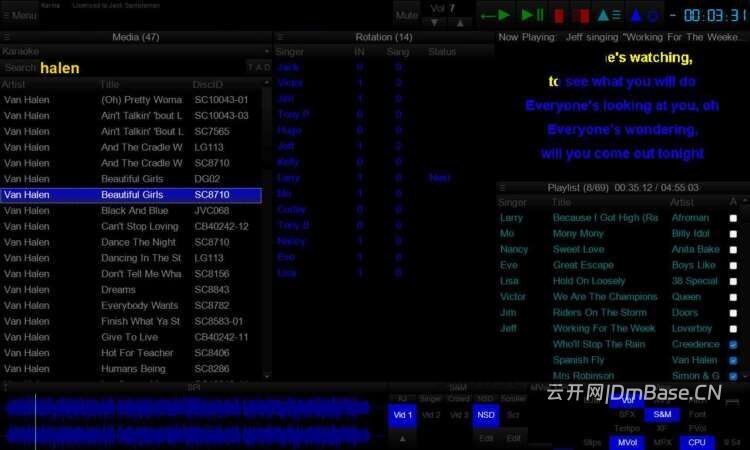
Task: Check the box for Sweet Love
Action: pos(733,250)
